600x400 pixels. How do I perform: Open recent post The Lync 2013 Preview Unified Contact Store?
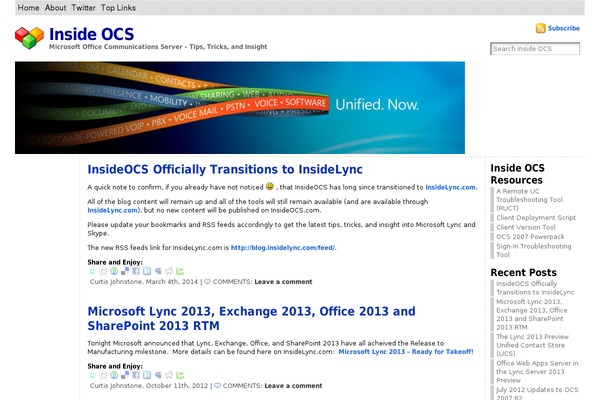pos(532,345)
